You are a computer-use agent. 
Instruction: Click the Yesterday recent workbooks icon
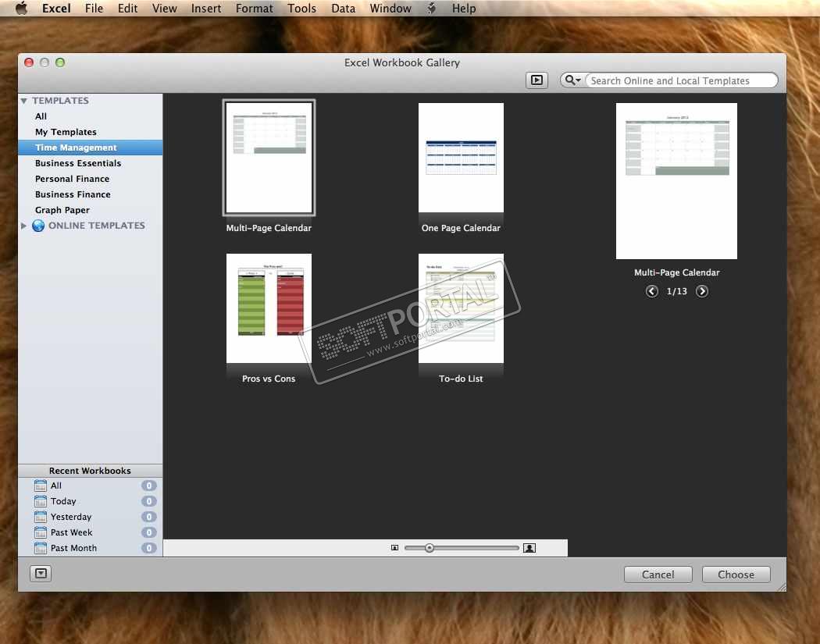pyautogui.click(x=41, y=517)
